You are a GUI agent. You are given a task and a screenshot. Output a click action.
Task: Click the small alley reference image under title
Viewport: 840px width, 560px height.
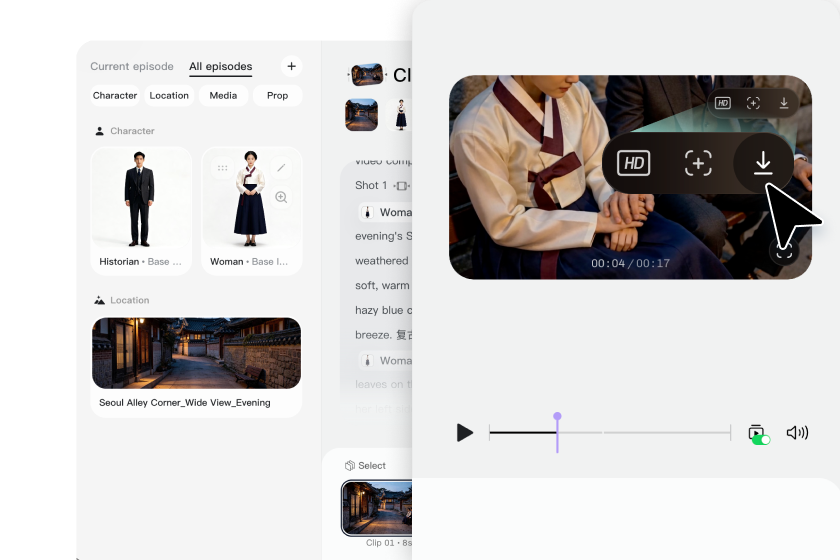click(x=361, y=115)
